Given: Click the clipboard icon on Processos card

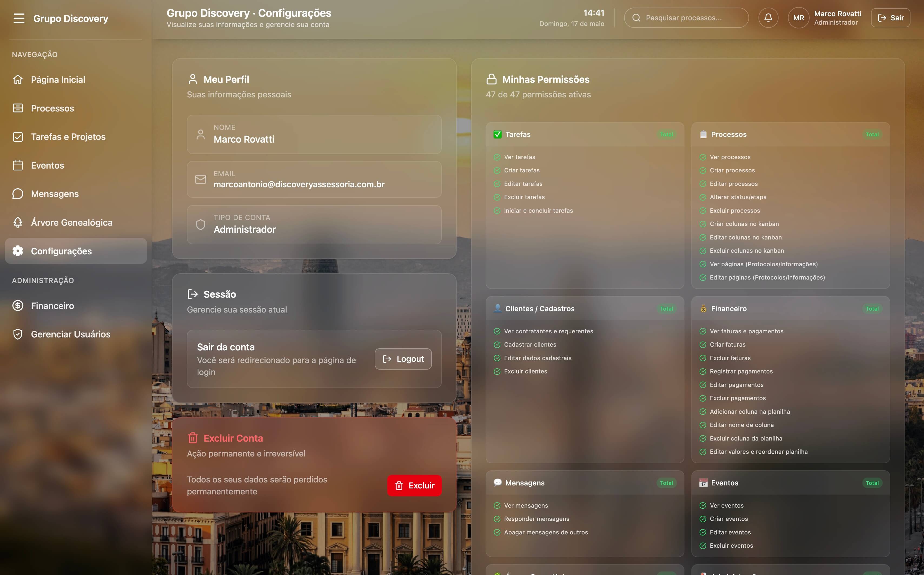Looking at the screenshot, I should point(703,134).
